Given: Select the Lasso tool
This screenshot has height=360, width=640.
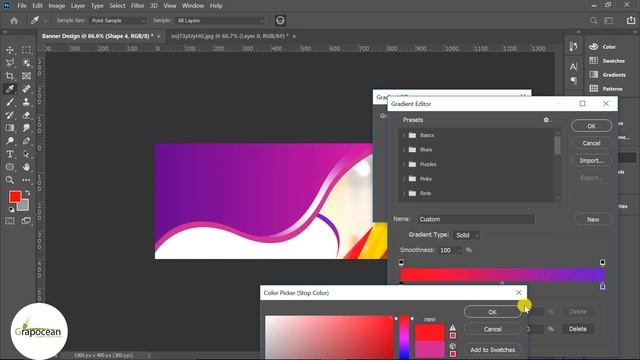Looking at the screenshot, I should 10,63.
